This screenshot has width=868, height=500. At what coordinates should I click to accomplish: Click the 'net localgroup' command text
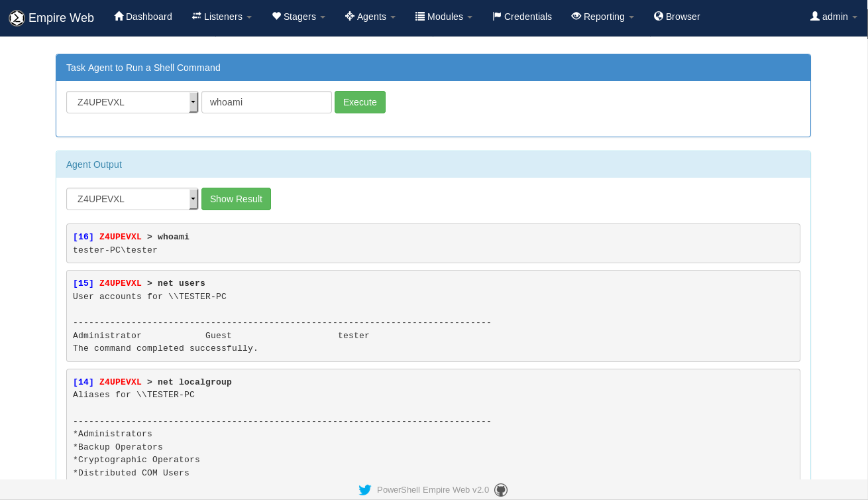tap(195, 382)
